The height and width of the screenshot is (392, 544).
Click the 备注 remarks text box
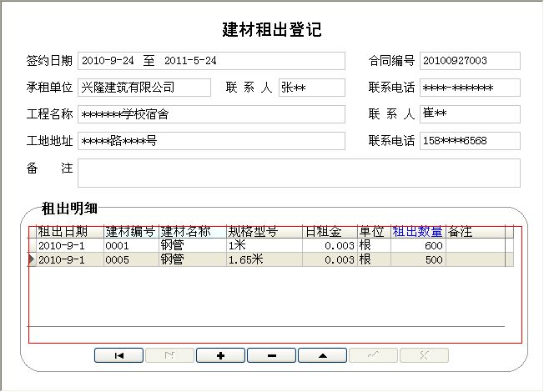coord(298,173)
